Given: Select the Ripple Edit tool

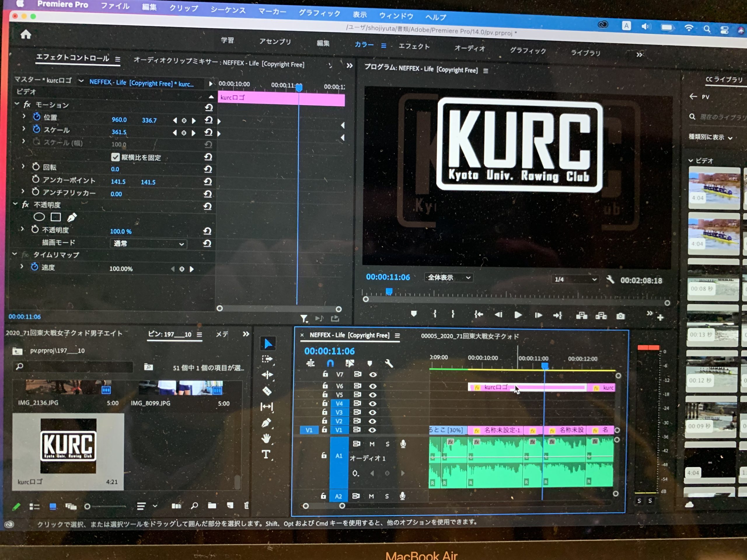Looking at the screenshot, I should [267, 375].
